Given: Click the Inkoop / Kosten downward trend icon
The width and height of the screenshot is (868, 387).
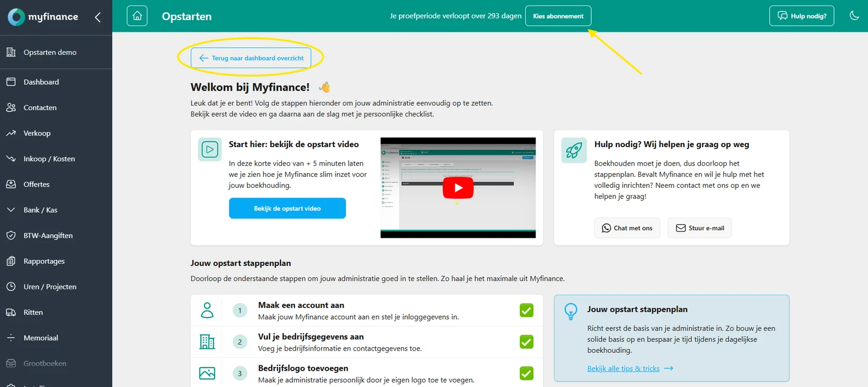Looking at the screenshot, I should coord(11,158).
